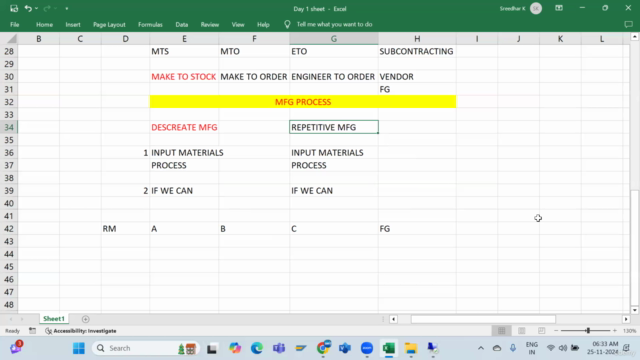Click the taskbar Search box

click(146, 348)
